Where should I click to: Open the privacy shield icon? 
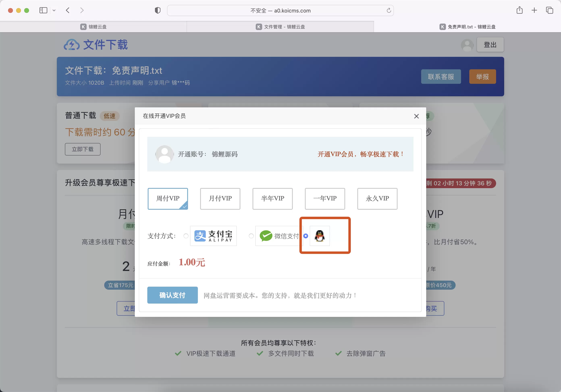pos(158,10)
